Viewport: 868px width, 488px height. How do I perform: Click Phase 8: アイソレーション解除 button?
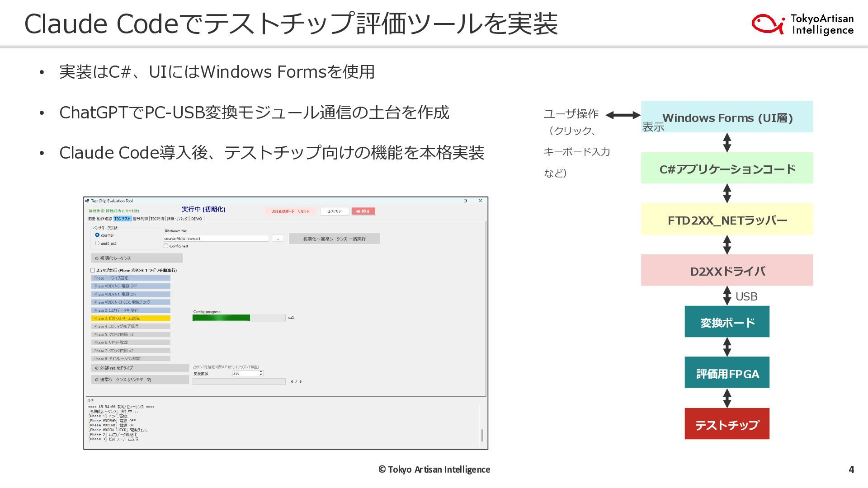pyautogui.click(x=131, y=359)
